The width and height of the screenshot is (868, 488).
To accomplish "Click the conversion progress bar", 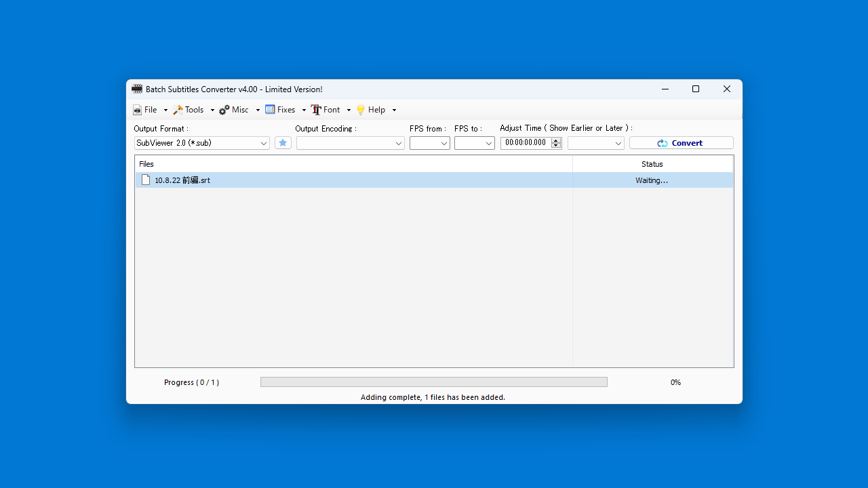I will pyautogui.click(x=434, y=382).
